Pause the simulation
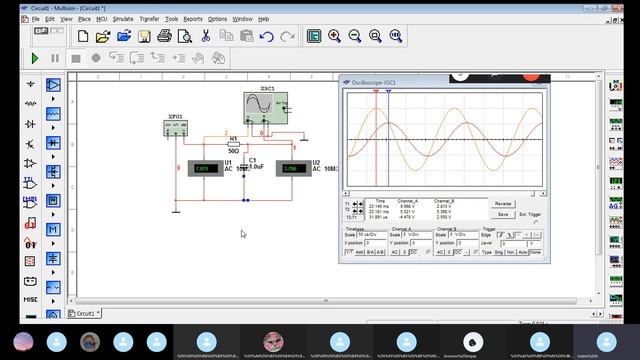 pyautogui.click(x=55, y=58)
